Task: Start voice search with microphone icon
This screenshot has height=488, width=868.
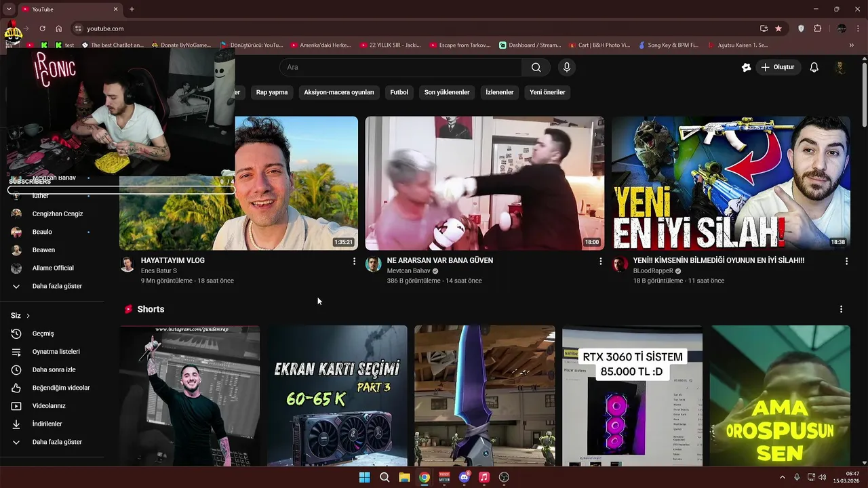Action: tap(567, 67)
